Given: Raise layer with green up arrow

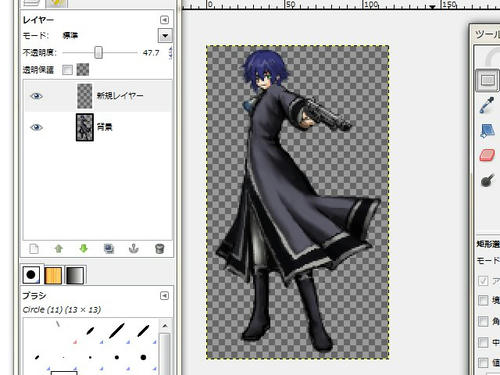Looking at the screenshot, I should pos(59,249).
